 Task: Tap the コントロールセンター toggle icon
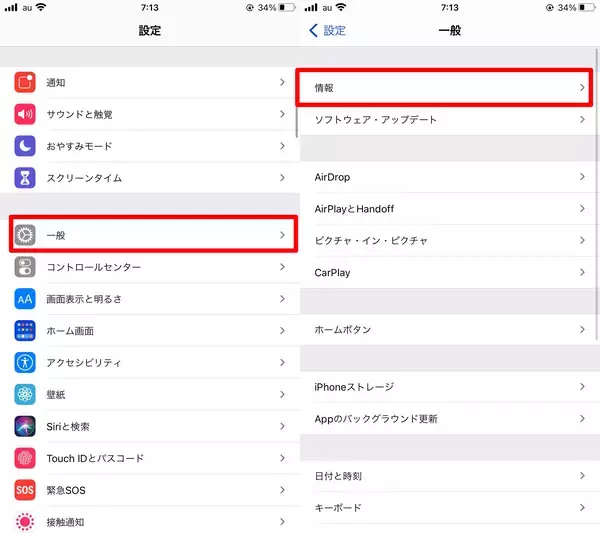coord(26,267)
